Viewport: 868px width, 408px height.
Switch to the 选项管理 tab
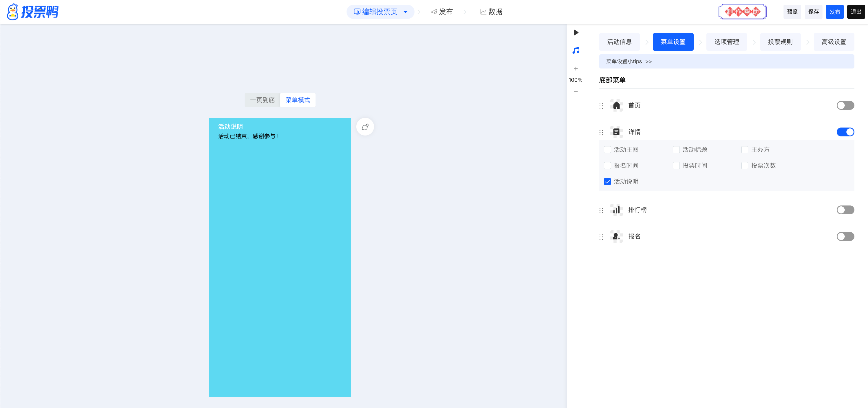tap(726, 42)
